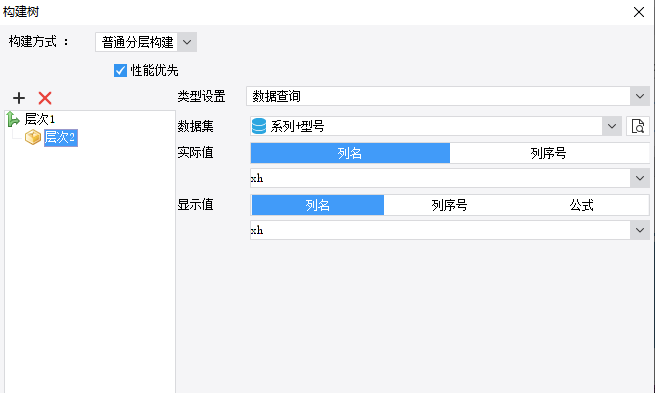
Task: Click the blue database icon in 数据集 field
Action: pyautogui.click(x=259, y=126)
